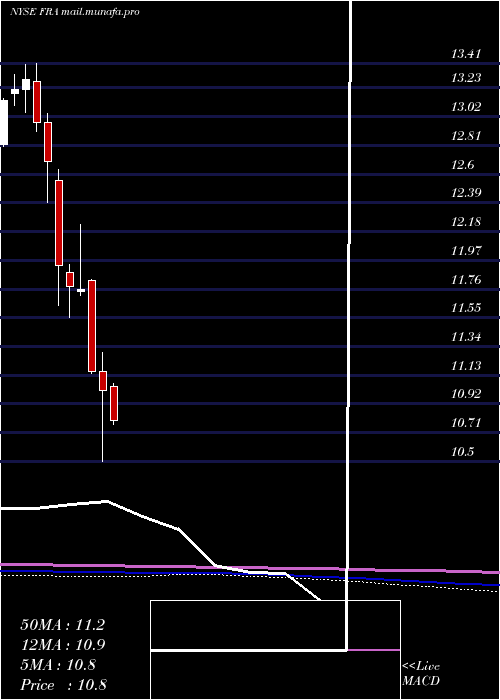Viewport: 500px width, 700px height.
Task: Click the 11.13 price axis label
Action: click(466, 366)
